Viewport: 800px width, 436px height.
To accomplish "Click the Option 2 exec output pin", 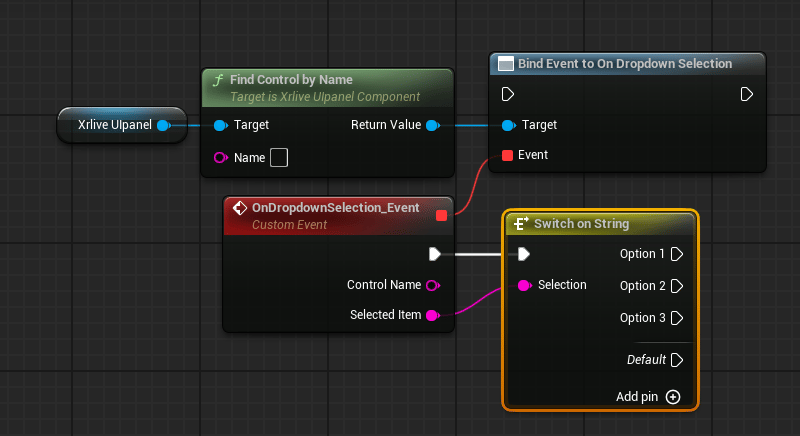I will point(677,286).
